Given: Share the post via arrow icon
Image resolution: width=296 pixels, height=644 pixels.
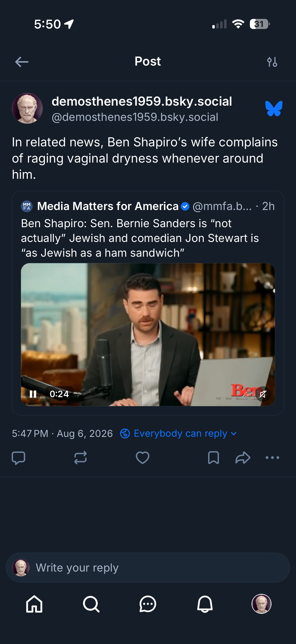Looking at the screenshot, I should (243, 458).
